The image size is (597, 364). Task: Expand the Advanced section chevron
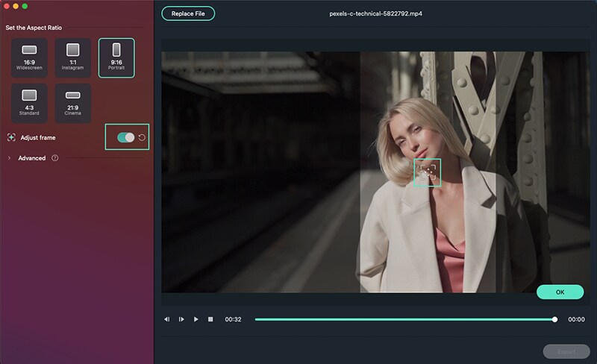coord(9,158)
